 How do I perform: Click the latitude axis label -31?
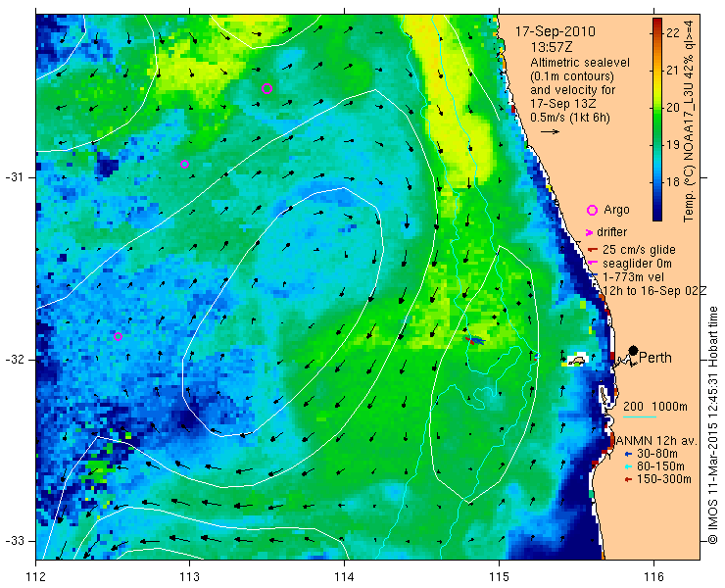pyautogui.click(x=14, y=177)
